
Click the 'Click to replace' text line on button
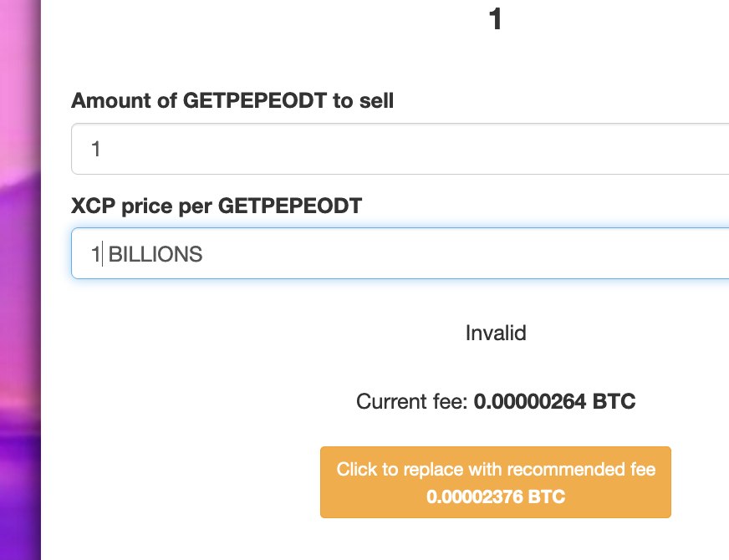pos(496,469)
